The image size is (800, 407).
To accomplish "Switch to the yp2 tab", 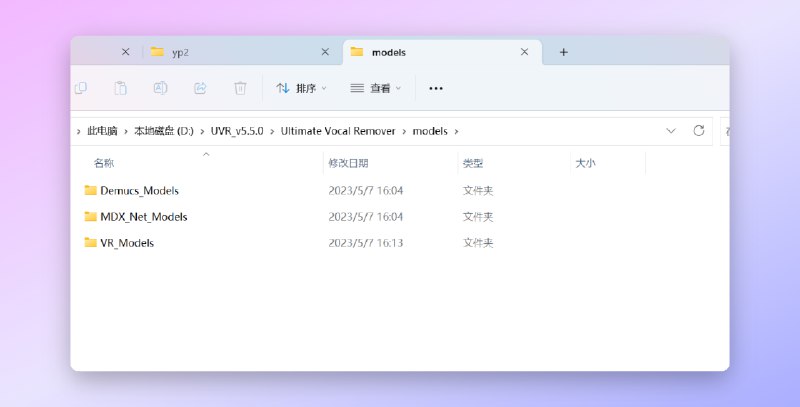I will point(230,52).
